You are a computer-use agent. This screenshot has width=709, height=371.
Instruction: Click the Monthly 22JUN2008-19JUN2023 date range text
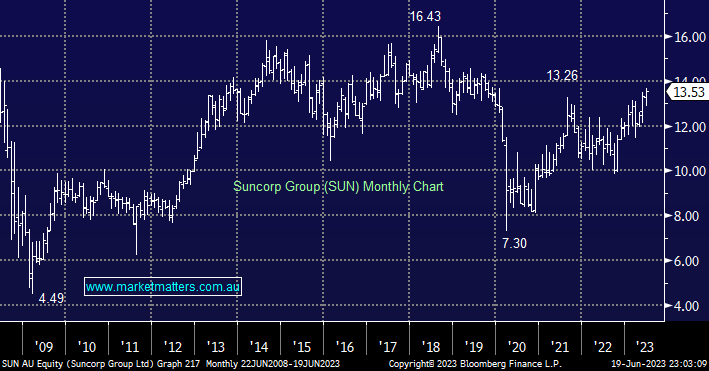pos(273,364)
